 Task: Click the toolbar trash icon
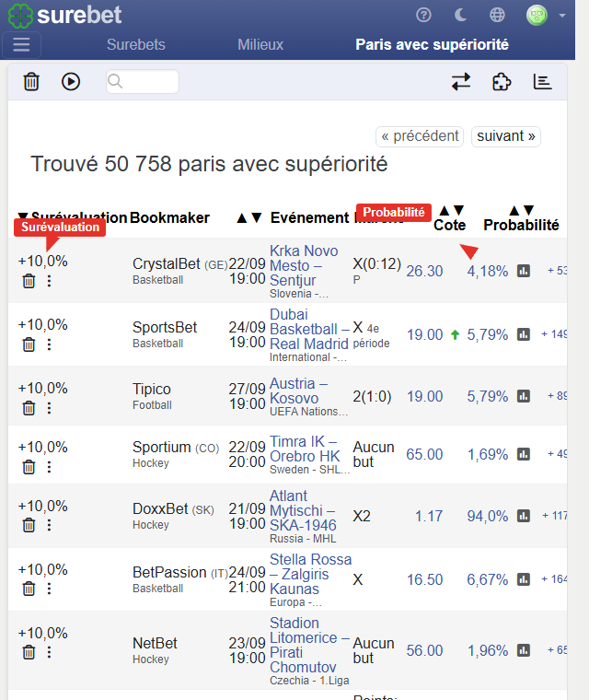[31, 82]
